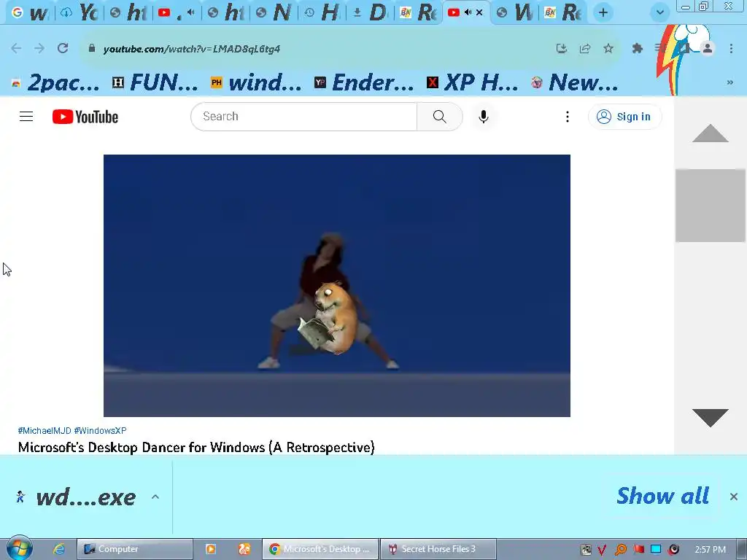Click the scrollbar up arrow
The width and height of the screenshot is (747, 560).
click(x=711, y=133)
